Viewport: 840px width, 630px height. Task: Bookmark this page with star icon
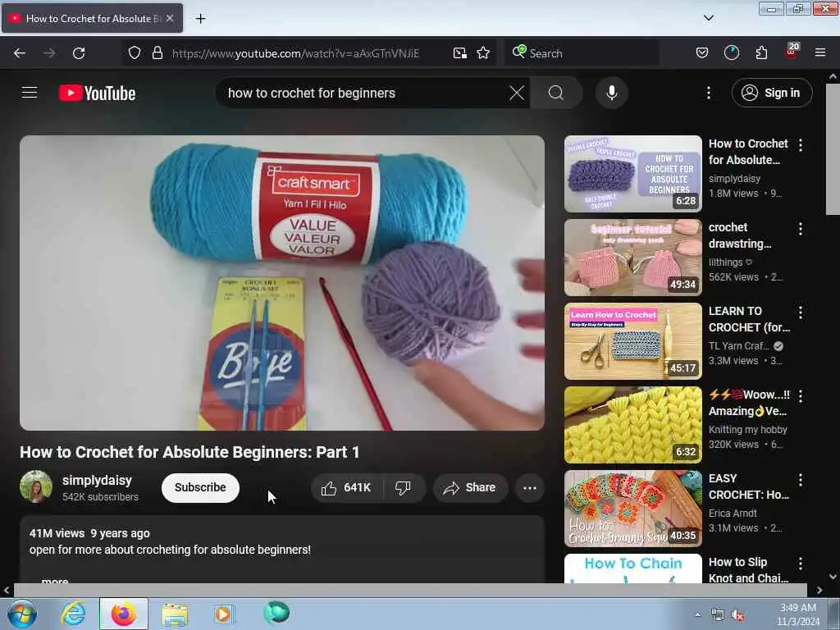[x=483, y=52]
